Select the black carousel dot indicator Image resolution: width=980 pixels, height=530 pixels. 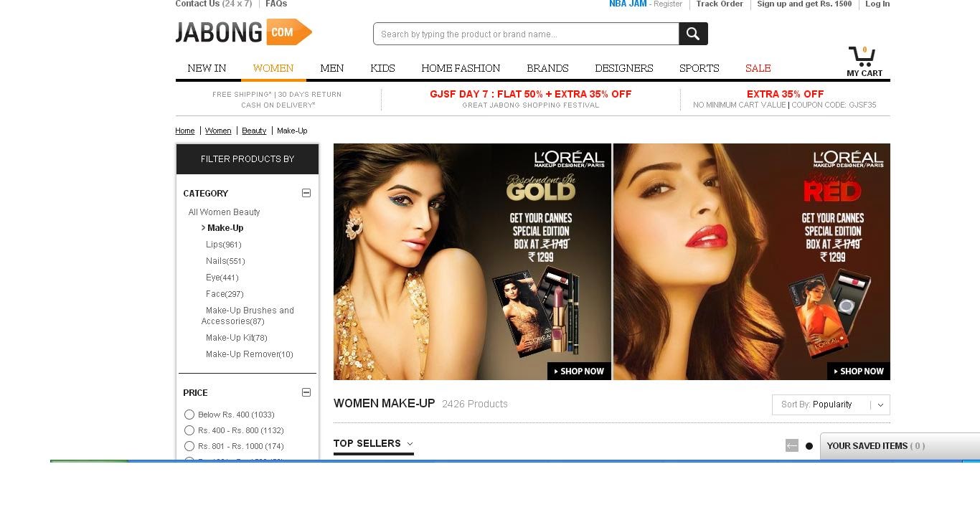[x=809, y=445]
